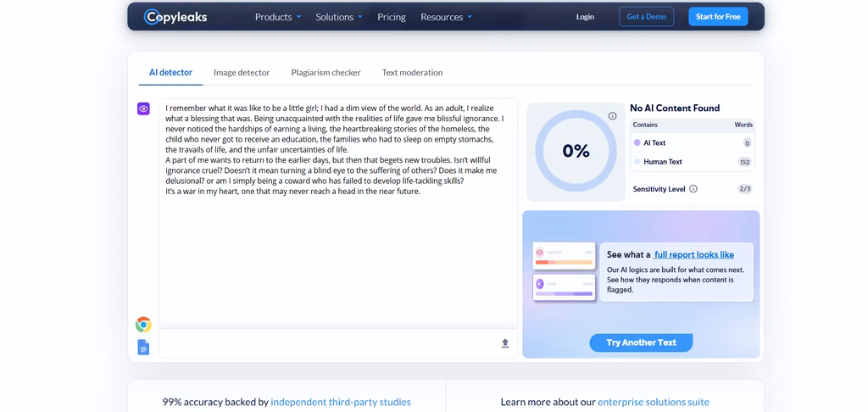Open the Chrome extension icon
This screenshot has height=412, width=868.
pos(143,325)
